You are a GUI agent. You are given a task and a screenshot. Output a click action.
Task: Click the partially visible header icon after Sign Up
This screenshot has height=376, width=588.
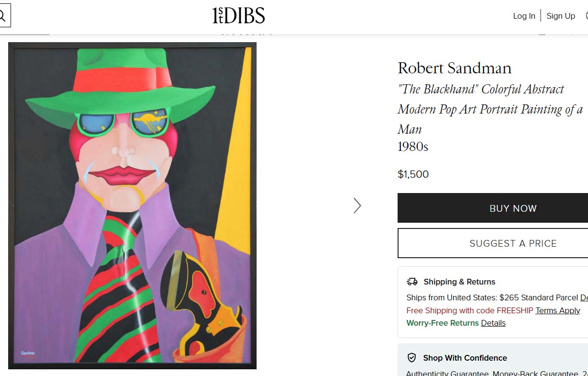586,16
